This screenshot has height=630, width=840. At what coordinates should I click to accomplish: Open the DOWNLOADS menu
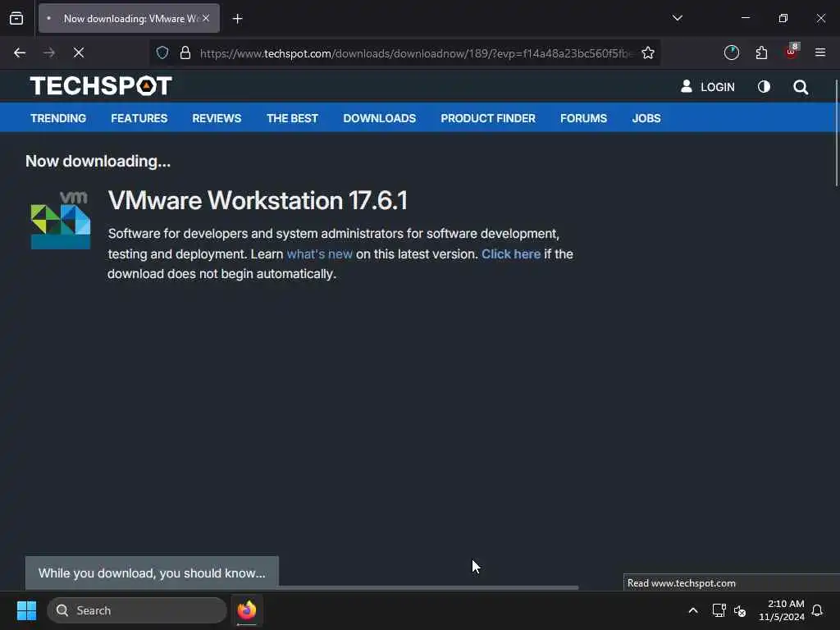click(379, 118)
